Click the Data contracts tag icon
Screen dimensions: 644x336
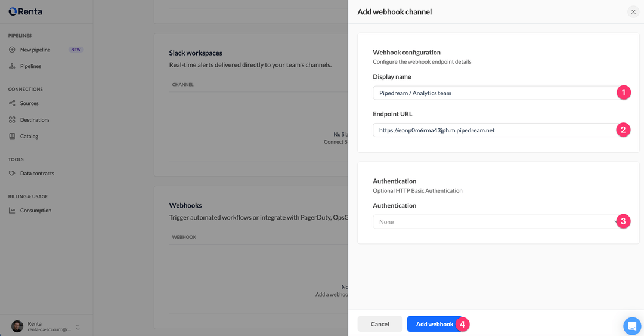pyautogui.click(x=12, y=174)
